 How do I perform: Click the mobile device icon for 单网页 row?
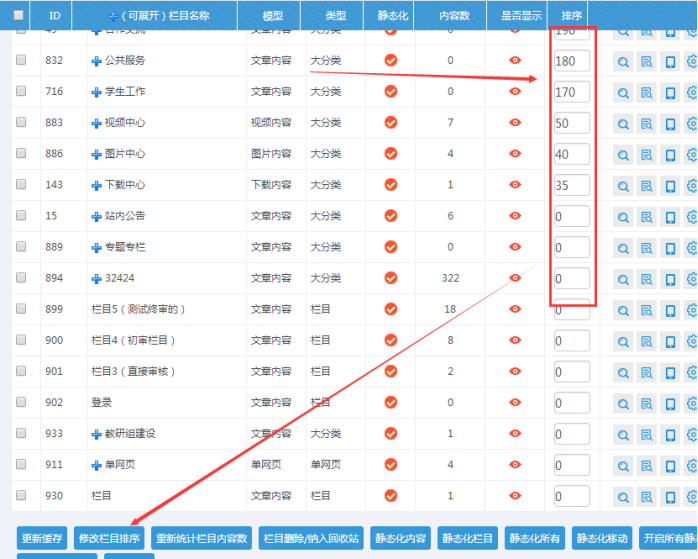click(671, 466)
